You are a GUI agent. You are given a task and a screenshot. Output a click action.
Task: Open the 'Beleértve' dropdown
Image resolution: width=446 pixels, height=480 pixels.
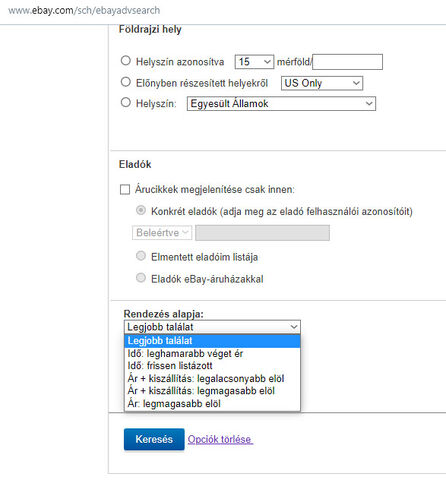point(162,232)
